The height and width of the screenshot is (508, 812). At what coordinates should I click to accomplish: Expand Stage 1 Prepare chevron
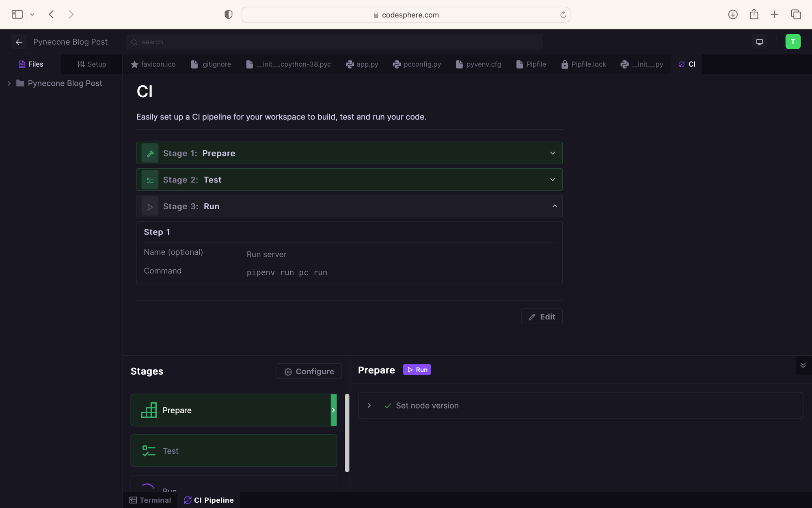[x=552, y=153]
